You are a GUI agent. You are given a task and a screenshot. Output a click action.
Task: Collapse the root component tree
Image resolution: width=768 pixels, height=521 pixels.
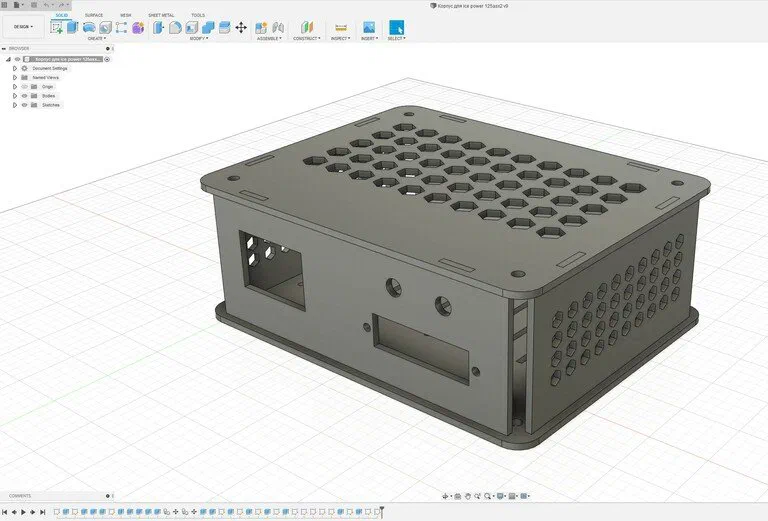tap(8, 59)
